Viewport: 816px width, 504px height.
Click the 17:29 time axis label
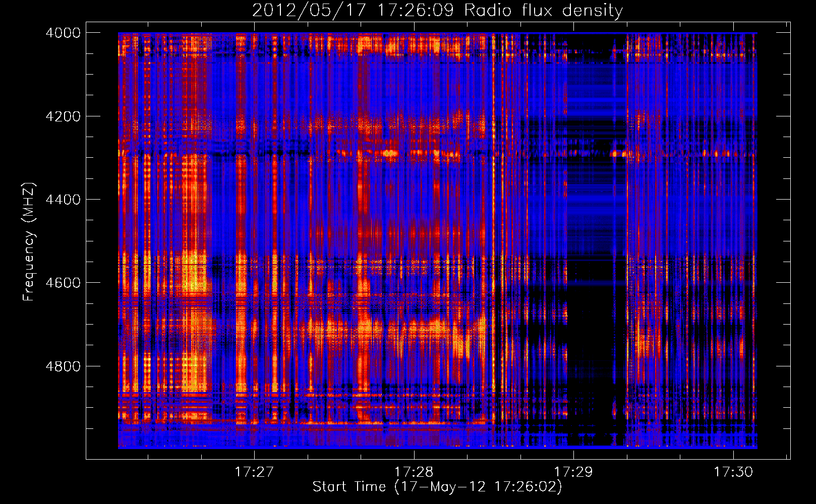(574, 472)
